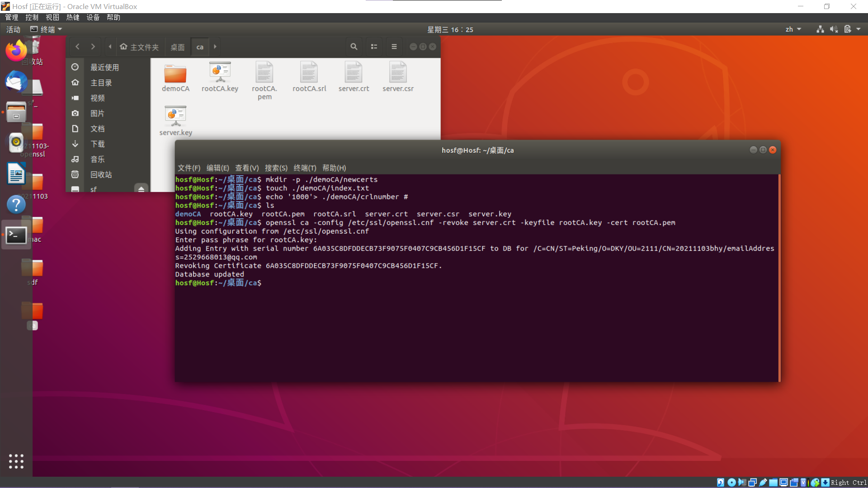Image resolution: width=868 pixels, height=488 pixels.
Task: Go forward with the right arrow button
Action: click(x=93, y=47)
